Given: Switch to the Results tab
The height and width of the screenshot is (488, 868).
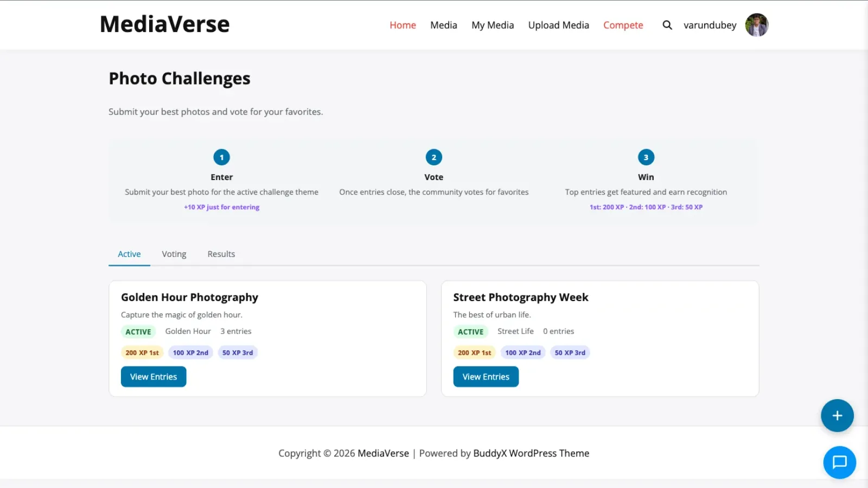Looking at the screenshot, I should [221, 254].
